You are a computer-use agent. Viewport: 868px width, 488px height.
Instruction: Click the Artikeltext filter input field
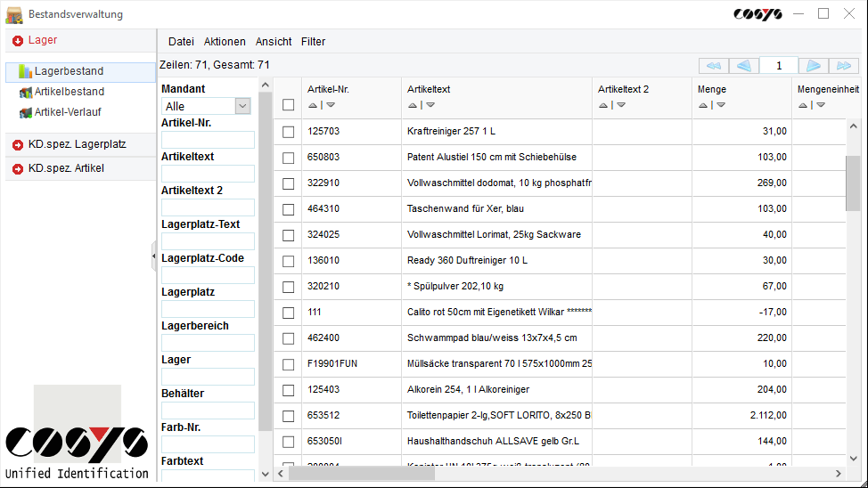coord(208,174)
